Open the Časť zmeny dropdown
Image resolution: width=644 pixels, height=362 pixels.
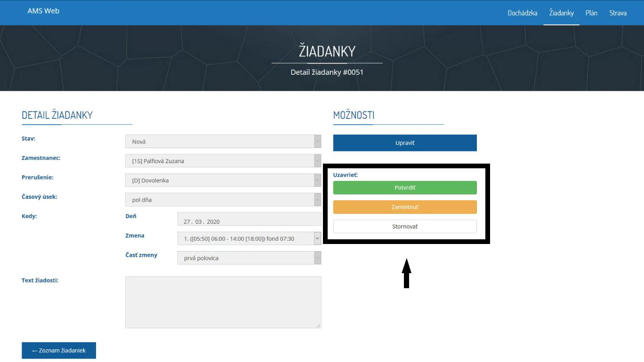tap(249, 258)
